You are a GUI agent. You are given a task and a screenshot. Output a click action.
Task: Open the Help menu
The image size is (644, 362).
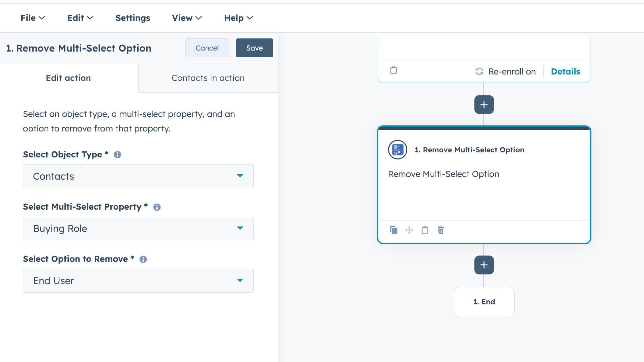coord(238,18)
